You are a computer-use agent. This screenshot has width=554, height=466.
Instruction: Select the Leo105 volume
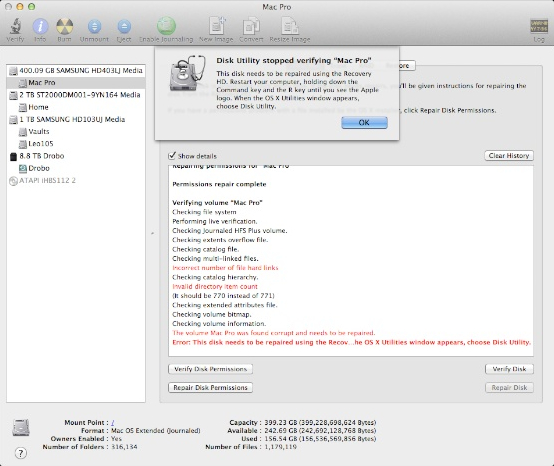[x=76, y=144]
